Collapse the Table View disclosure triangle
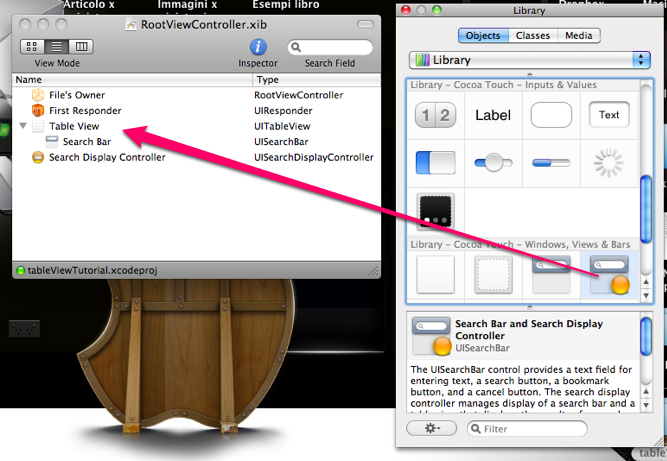667x461 pixels. 23,127
